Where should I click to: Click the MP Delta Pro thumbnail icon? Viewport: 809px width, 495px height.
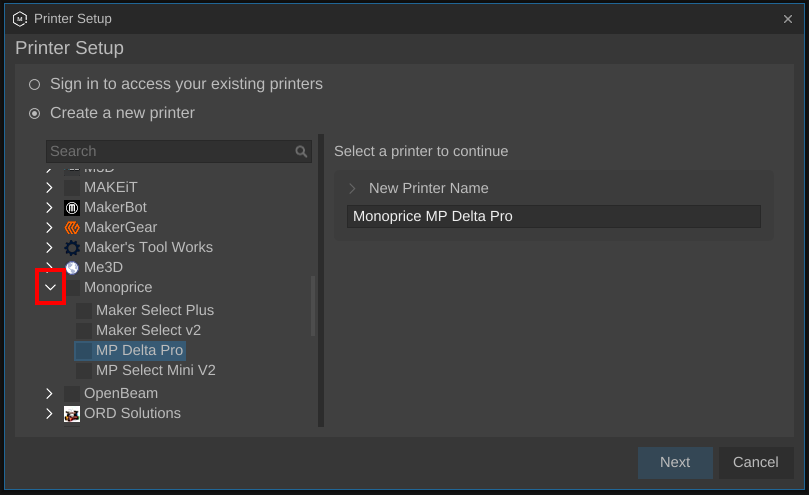pyautogui.click(x=84, y=350)
